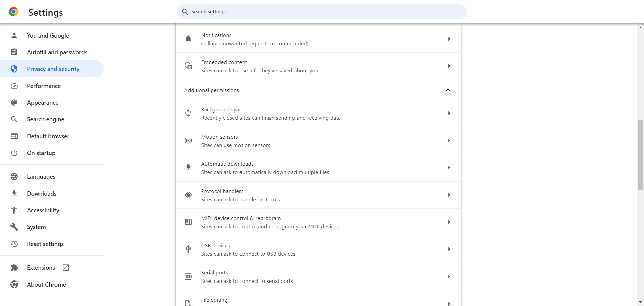Click the Protocol handlers diamond icon
Screen dimensions: 644x306
[x=188, y=195]
